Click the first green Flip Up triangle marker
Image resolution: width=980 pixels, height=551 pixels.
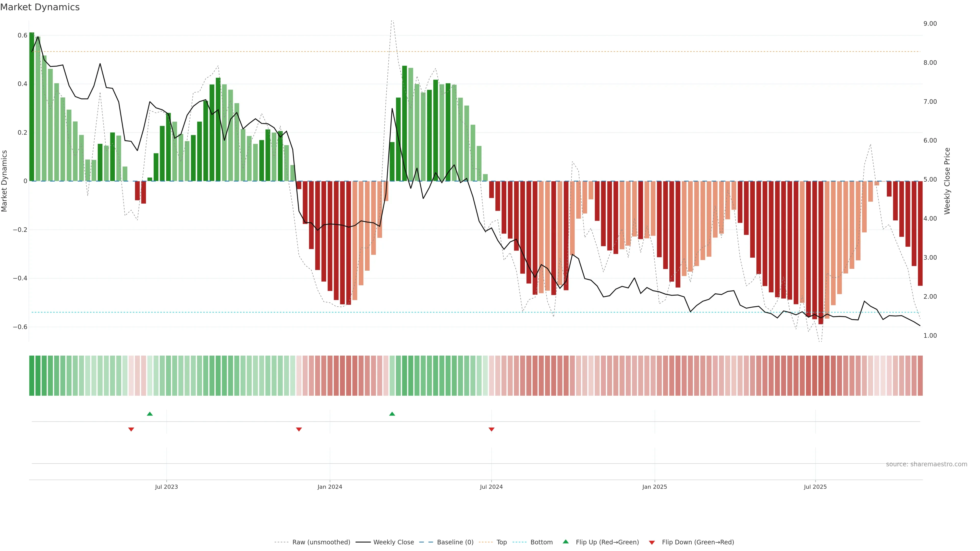(x=150, y=414)
